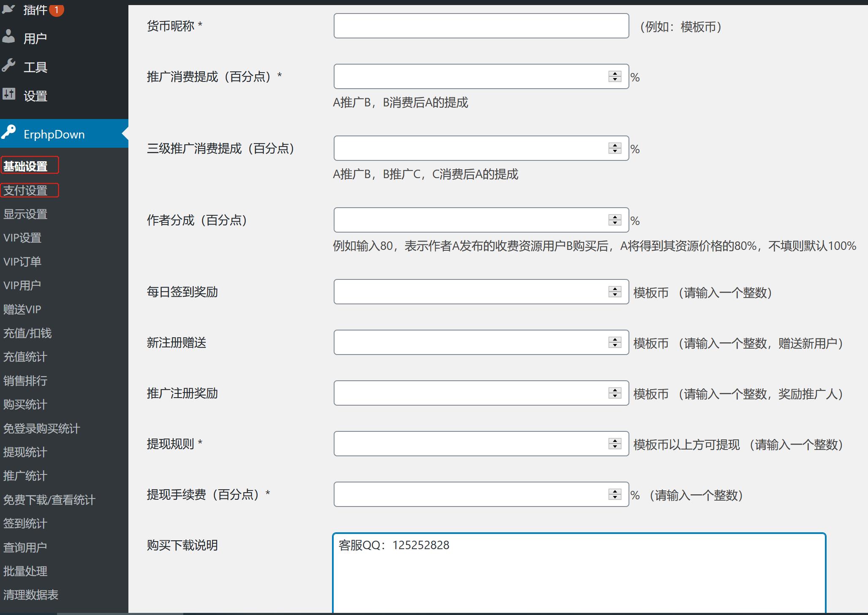
Task: Open 清理数据表 page
Action: click(31, 595)
